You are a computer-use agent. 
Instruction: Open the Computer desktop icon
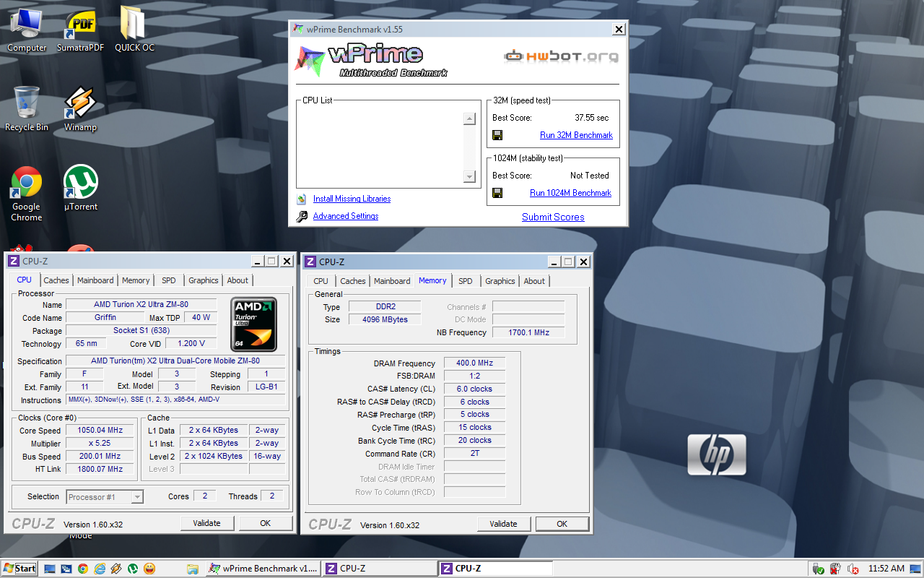(x=27, y=29)
